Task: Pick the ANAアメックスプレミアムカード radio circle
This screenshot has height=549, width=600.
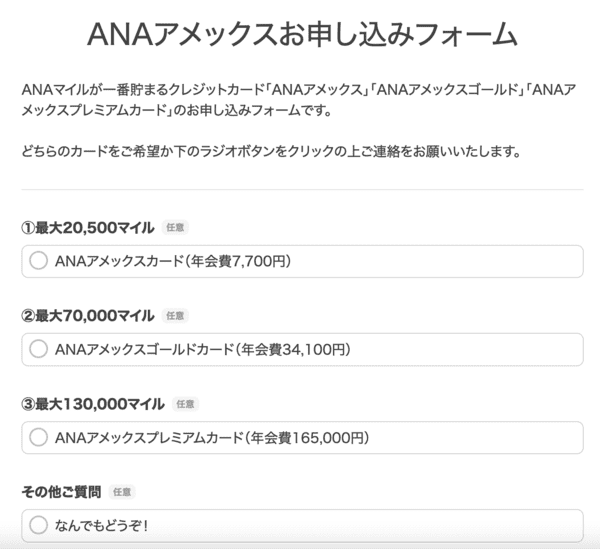Action: 38,437
